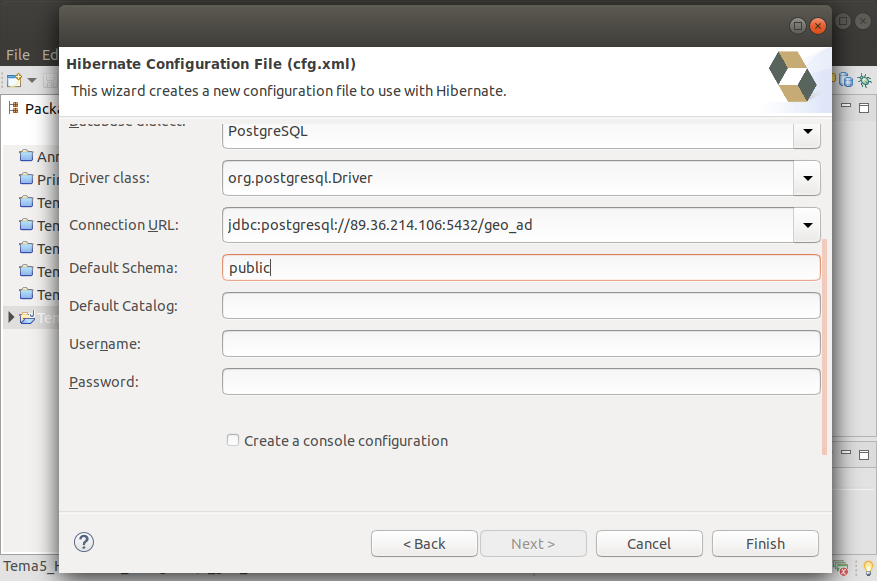Open the New dropdown arrow in toolbar

32,81
